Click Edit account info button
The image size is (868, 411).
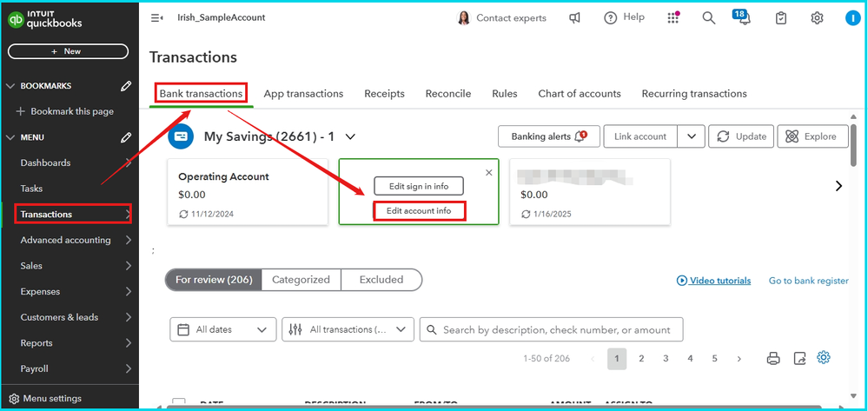(419, 211)
